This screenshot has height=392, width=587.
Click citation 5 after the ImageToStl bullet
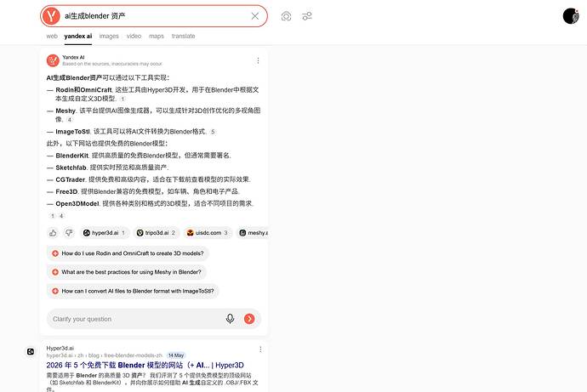pyautogui.click(x=213, y=132)
